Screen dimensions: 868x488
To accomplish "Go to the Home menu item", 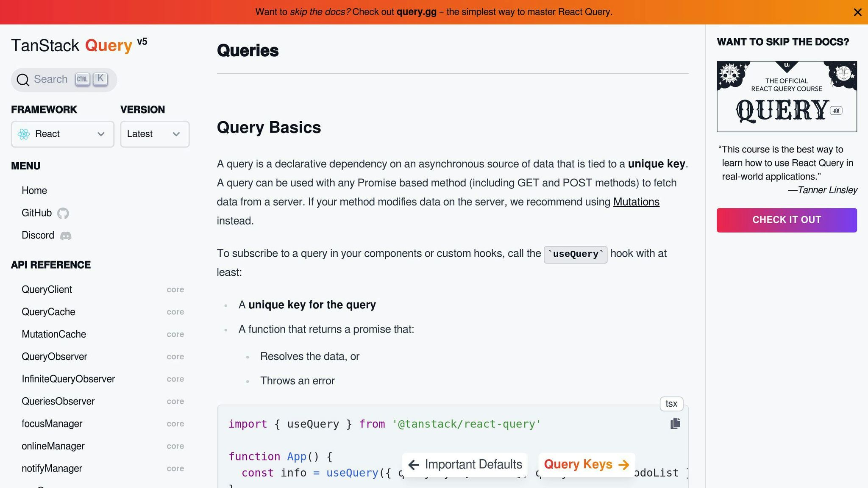I will pos(34,191).
